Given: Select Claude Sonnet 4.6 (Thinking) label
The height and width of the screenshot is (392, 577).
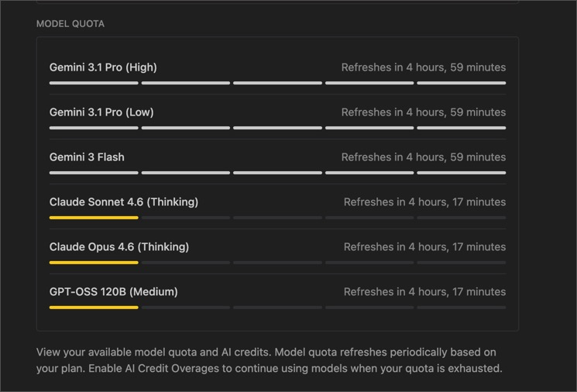Looking at the screenshot, I should [124, 202].
